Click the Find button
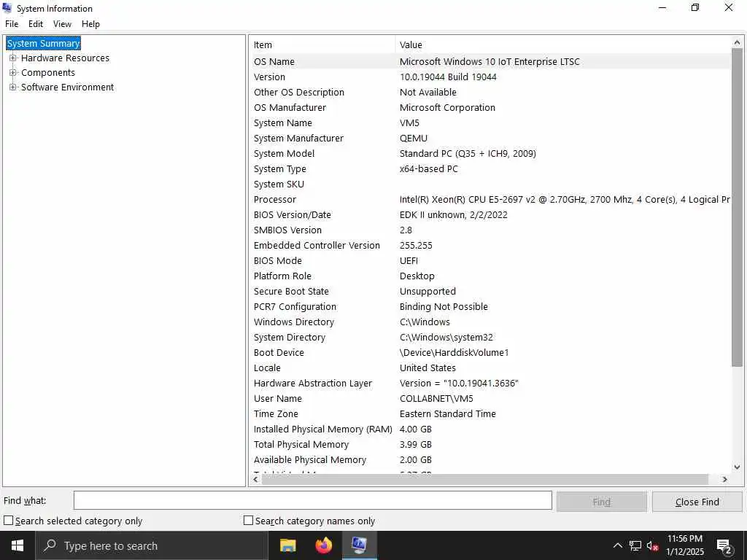This screenshot has width=747, height=560. tap(602, 502)
